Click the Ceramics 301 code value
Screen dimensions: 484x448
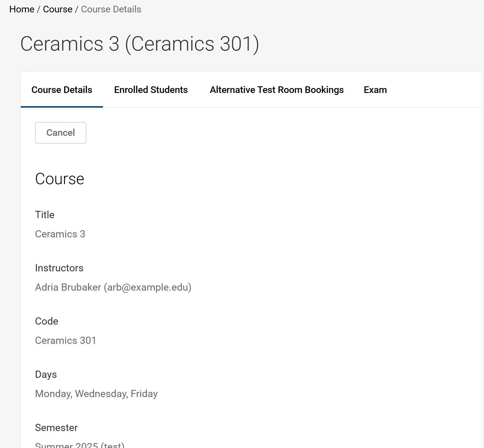pos(65,340)
